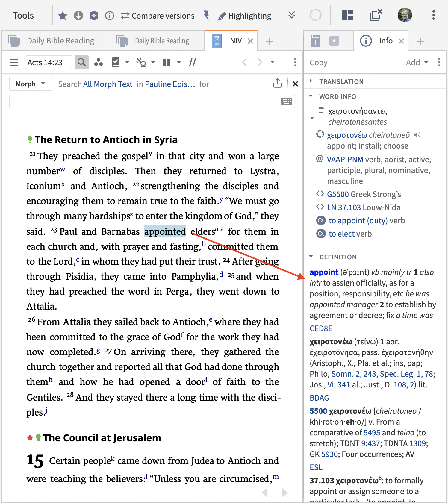
Task: Open the Morph search type dropdown
Action: pos(30,84)
